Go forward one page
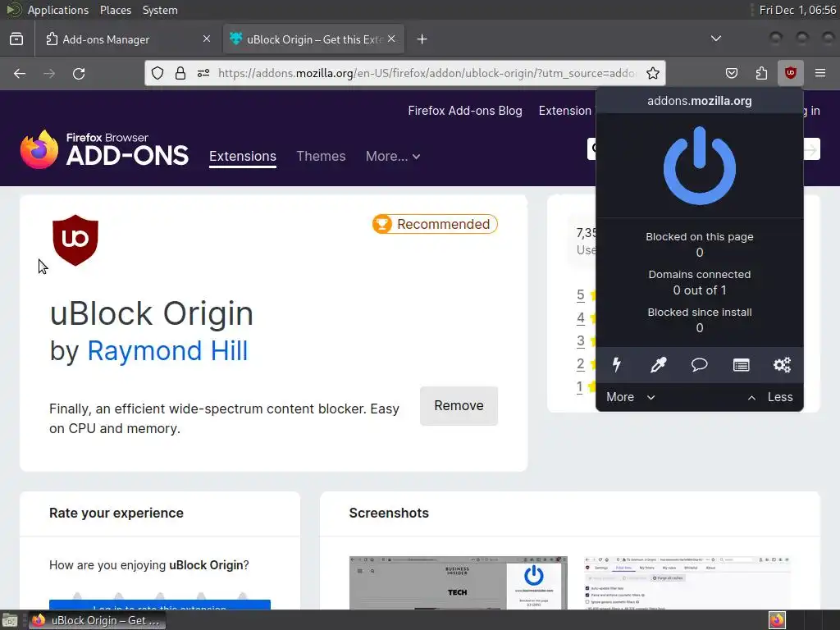840x630 pixels. (49, 73)
